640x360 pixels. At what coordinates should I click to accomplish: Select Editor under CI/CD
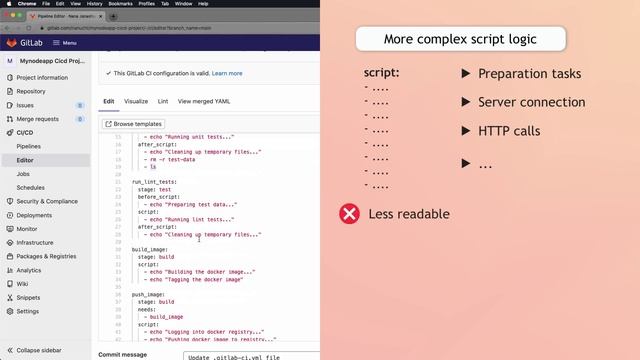click(25, 160)
